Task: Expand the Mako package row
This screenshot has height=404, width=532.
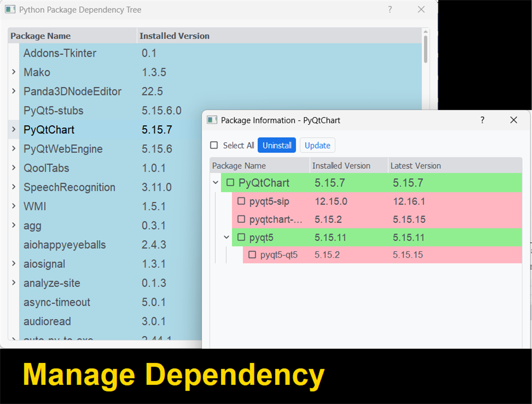Action: point(13,72)
